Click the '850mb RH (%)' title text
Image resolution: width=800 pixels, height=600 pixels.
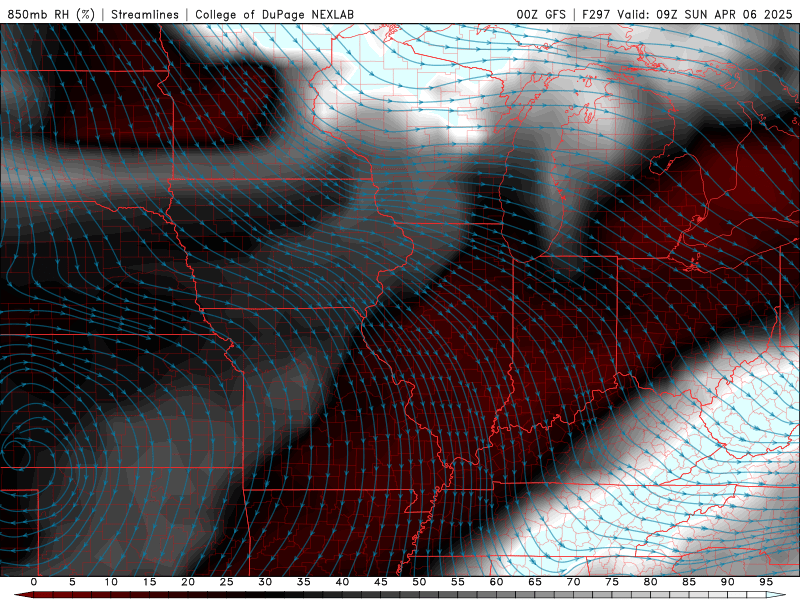(51, 14)
